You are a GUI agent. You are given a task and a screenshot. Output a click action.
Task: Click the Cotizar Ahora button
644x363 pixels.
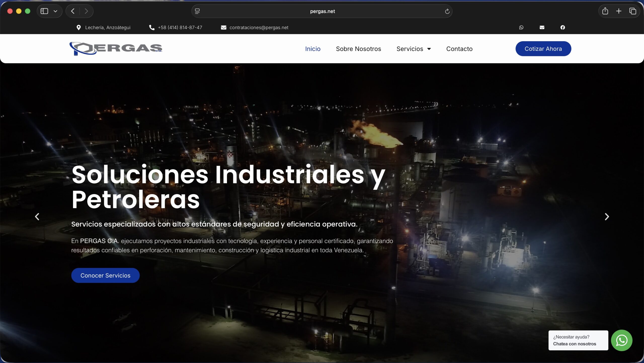[x=543, y=49]
